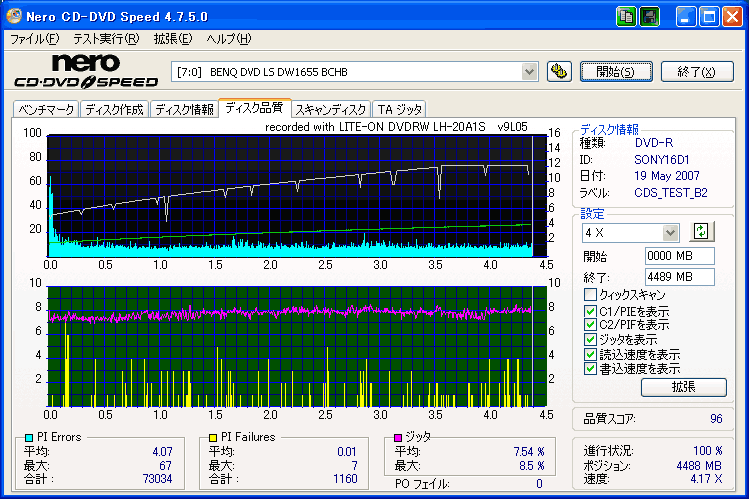749x499 pixels.
Task: Click the copy-to-clipboard icon in title bar
Action: (x=626, y=17)
